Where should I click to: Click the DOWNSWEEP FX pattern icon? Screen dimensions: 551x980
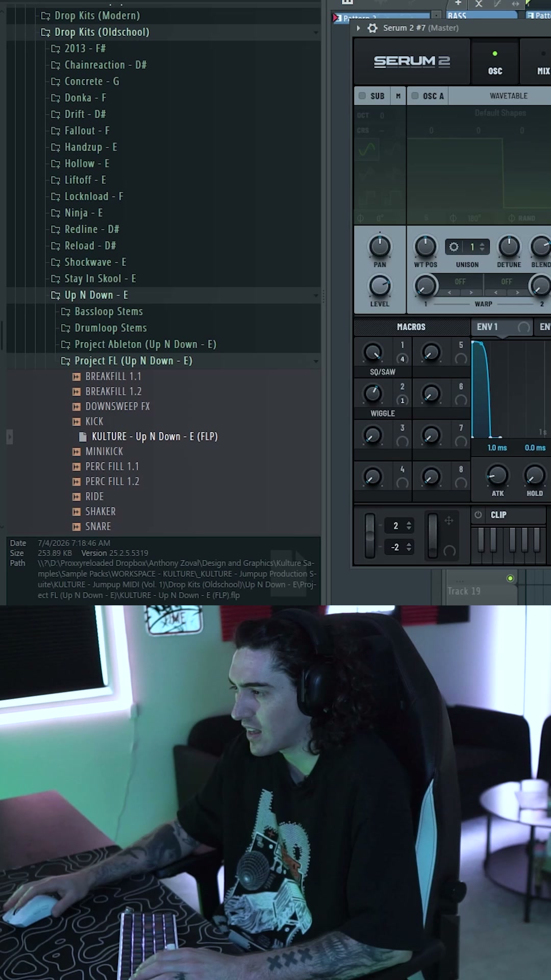click(77, 407)
